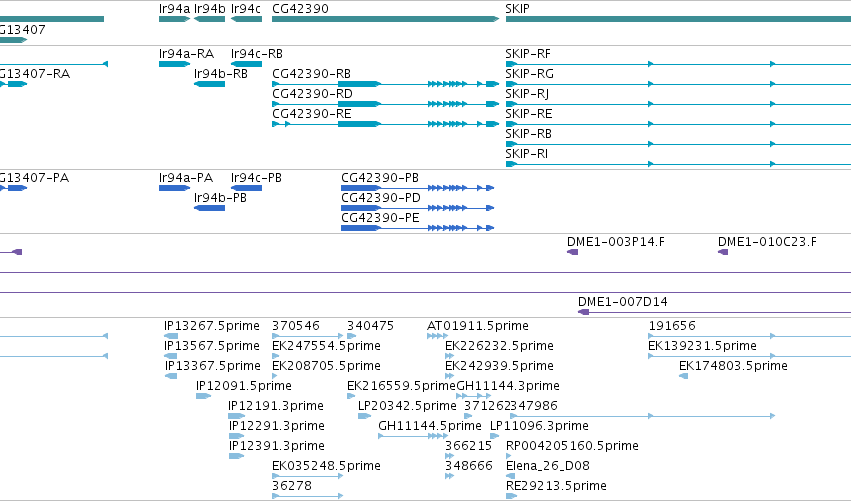This screenshot has height=501, width=851.
Task: Click the DME1-003P14.F purple marker
Action: point(573,252)
